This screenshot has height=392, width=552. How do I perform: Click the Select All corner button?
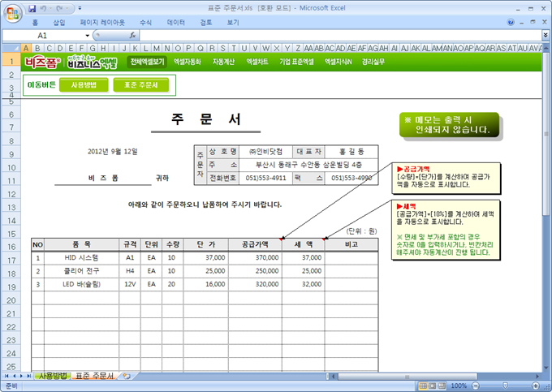(x=11, y=48)
